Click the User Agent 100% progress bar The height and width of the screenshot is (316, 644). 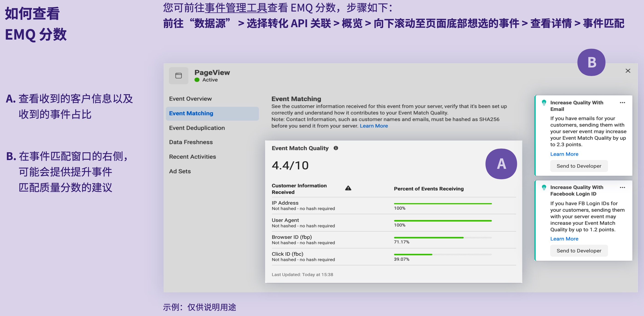[x=443, y=221]
